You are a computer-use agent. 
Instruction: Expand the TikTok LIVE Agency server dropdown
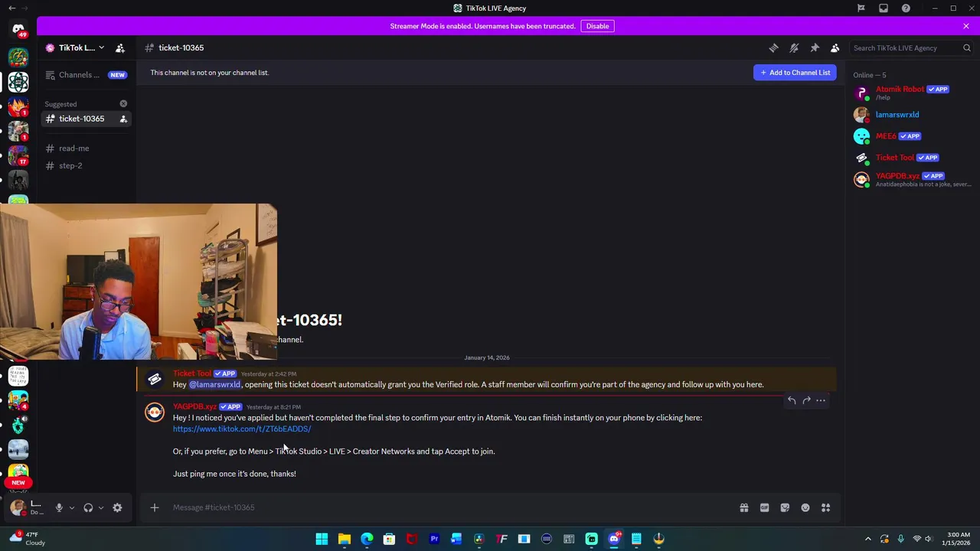click(100, 47)
